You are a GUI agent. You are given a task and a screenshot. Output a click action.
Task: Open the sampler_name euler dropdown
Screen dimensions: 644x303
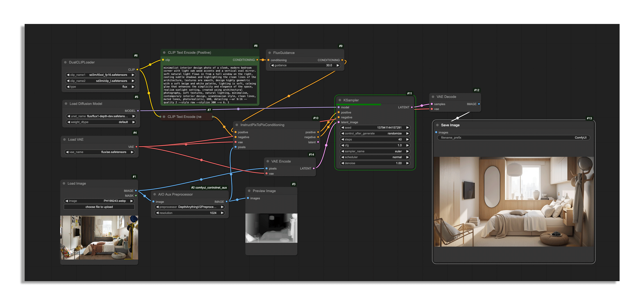pos(375,151)
